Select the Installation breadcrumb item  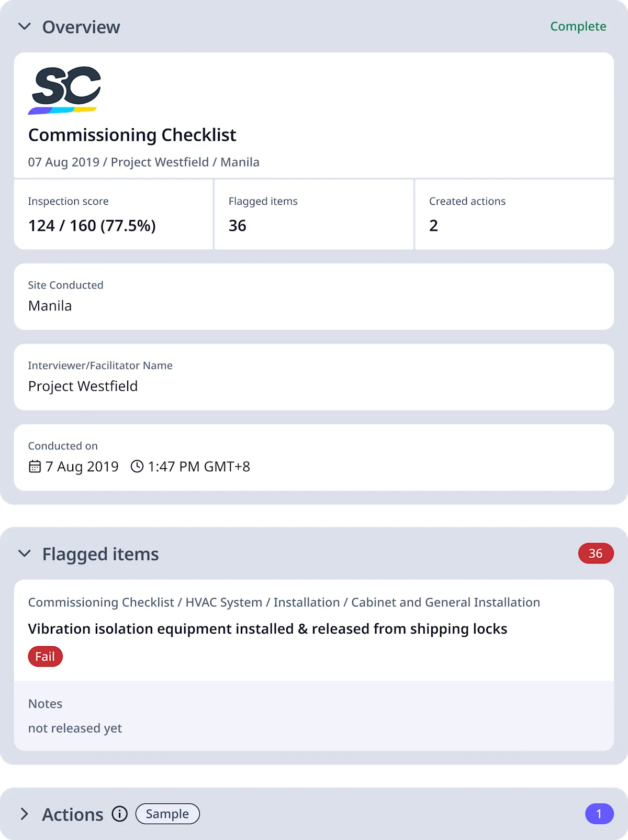point(306,602)
